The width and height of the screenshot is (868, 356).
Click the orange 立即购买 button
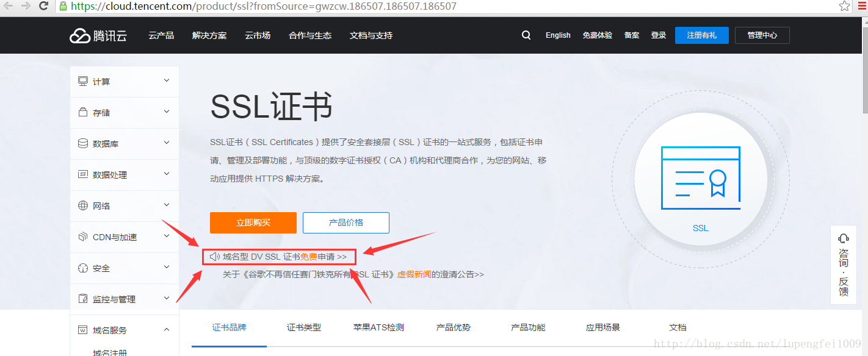tap(253, 222)
